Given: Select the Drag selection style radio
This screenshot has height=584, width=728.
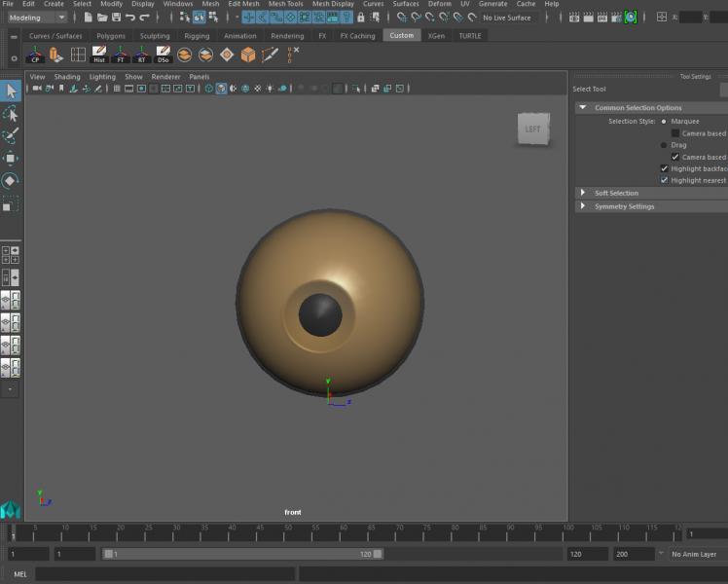Looking at the screenshot, I should point(664,145).
